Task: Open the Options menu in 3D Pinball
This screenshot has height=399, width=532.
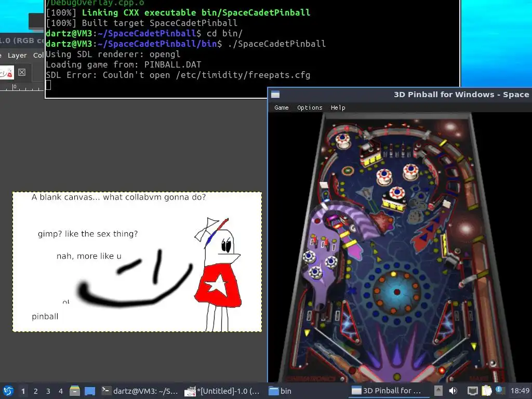Action: [310, 108]
